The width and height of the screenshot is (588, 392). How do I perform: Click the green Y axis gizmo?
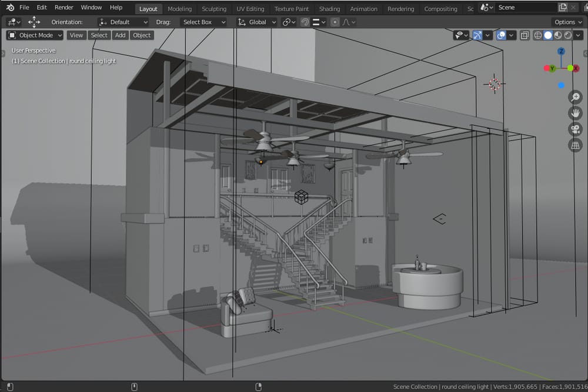pyautogui.click(x=552, y=68)
